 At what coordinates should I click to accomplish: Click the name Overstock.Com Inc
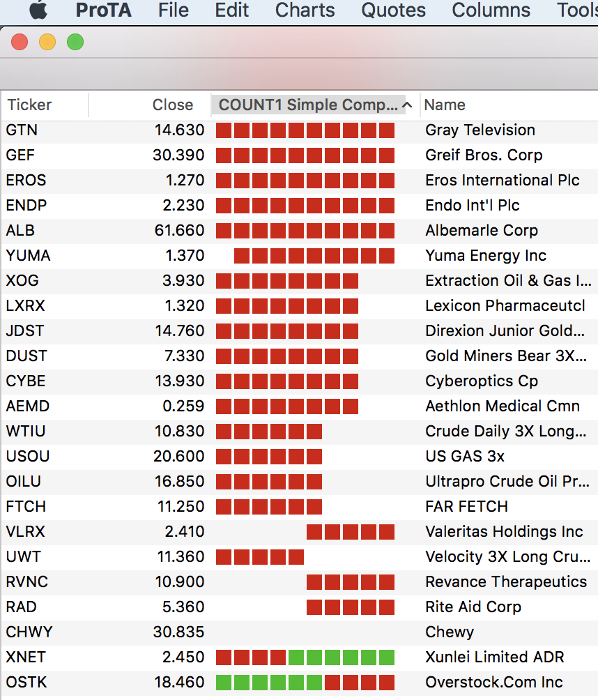(493, 682)
